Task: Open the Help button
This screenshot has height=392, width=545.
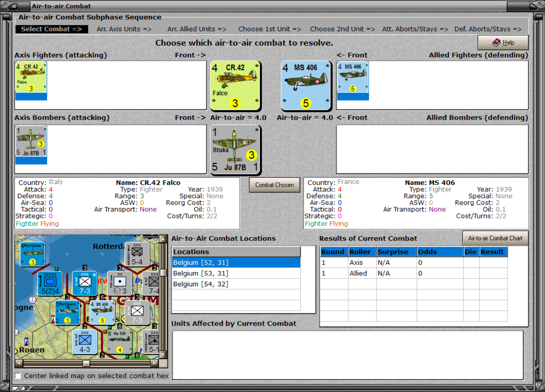Action: coord(503,43)
